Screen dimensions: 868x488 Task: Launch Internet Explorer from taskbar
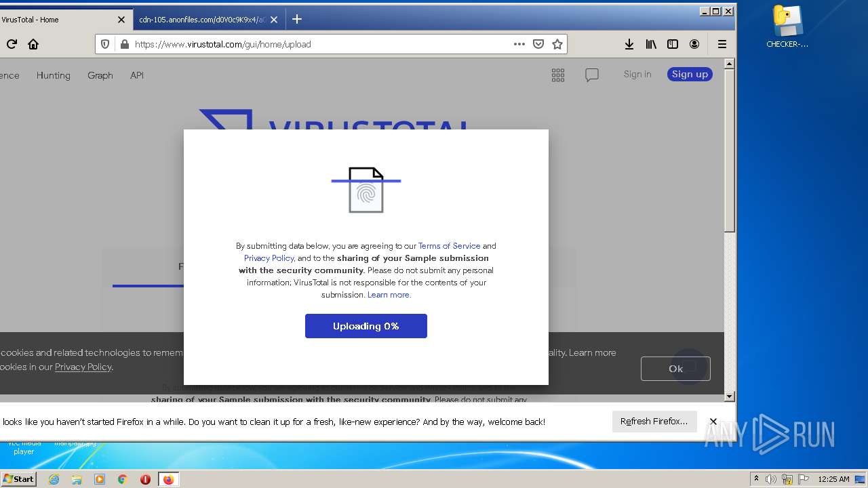[54, 479]
